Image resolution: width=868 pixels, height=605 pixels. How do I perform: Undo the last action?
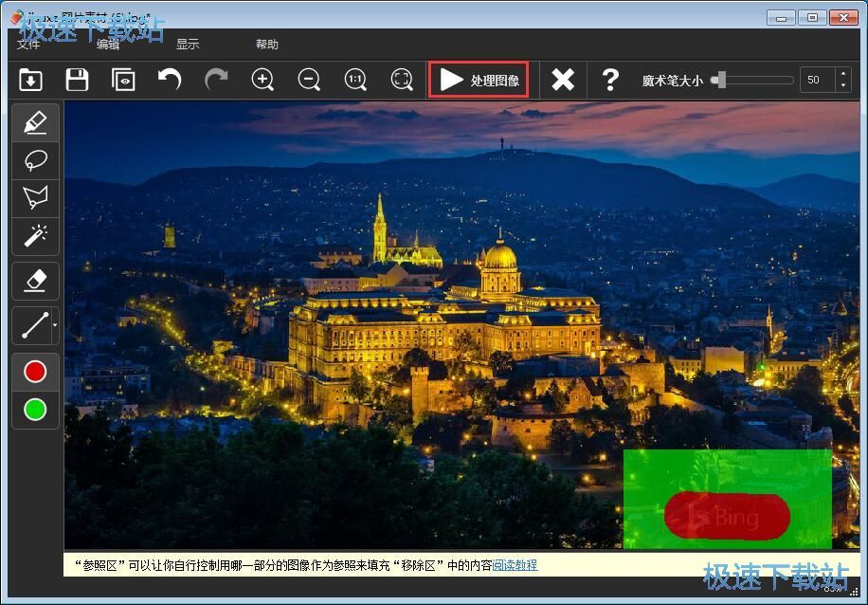pyautogui.click(x=170, y=81)
